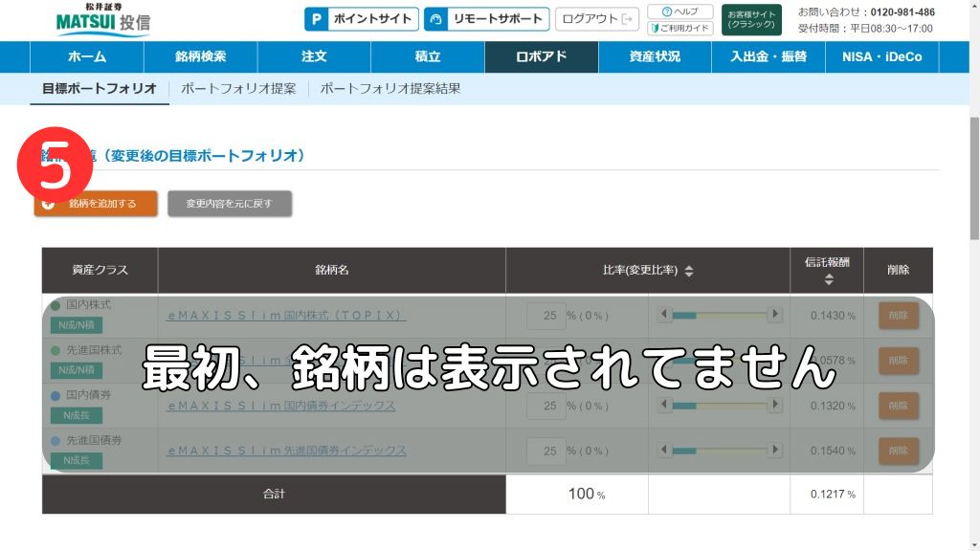Sort by 信託報酬 column arrows
The height and width of the screenshot is (551, 980).
[829, 280]
